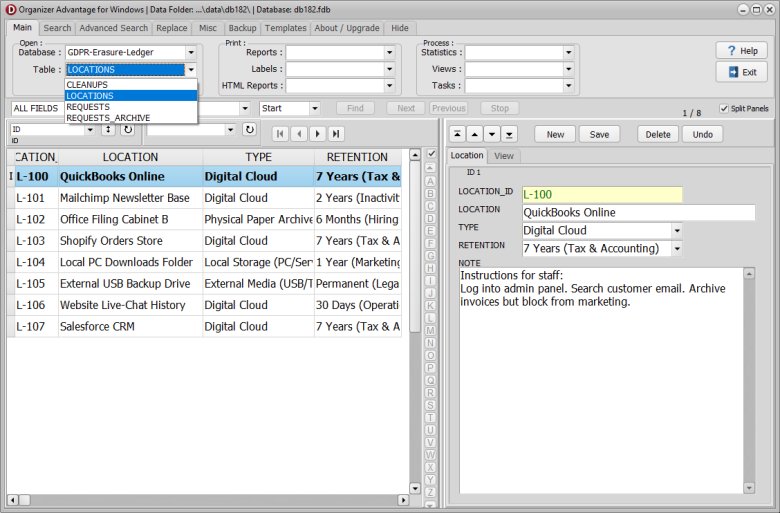Image resolution: width=780 pixels, height=513 pixels.
Task: Click the New record button
Action: pos(555,134)
